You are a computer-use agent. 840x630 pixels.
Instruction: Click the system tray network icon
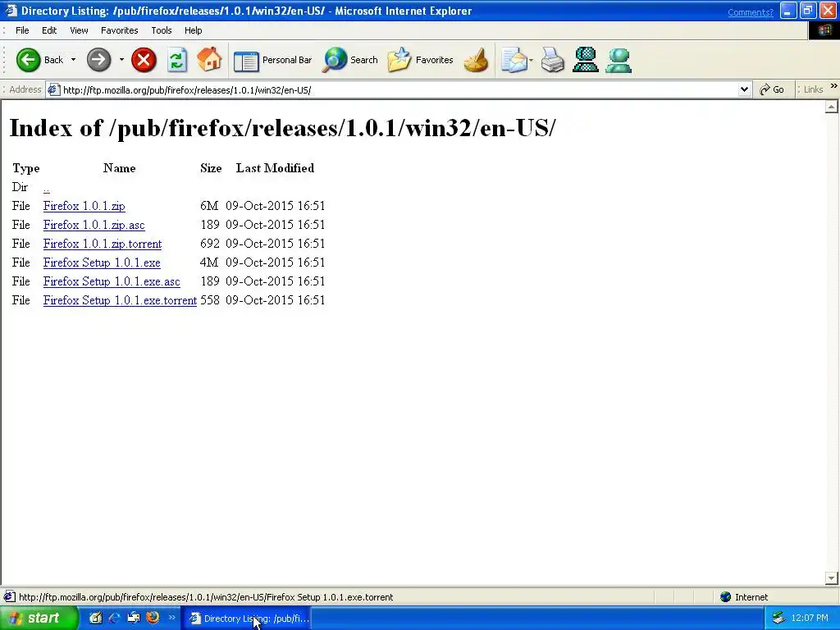(x=778, y=619)
